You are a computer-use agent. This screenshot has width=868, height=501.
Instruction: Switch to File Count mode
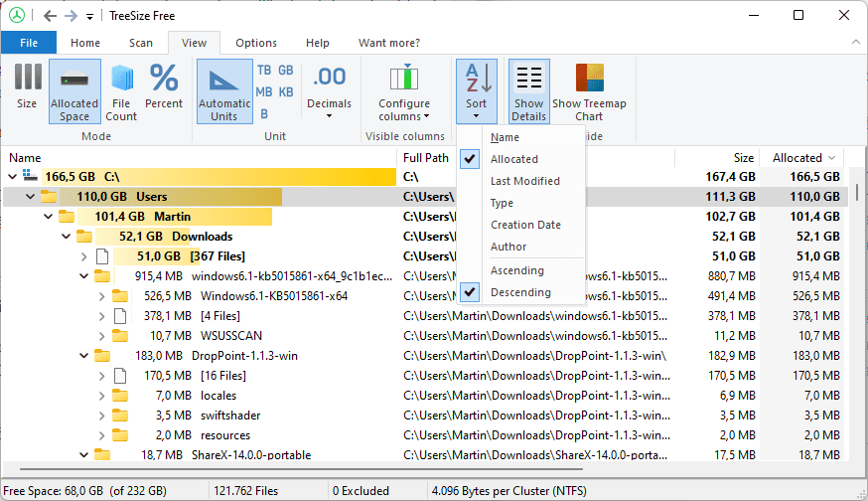[x=121, y=91]
